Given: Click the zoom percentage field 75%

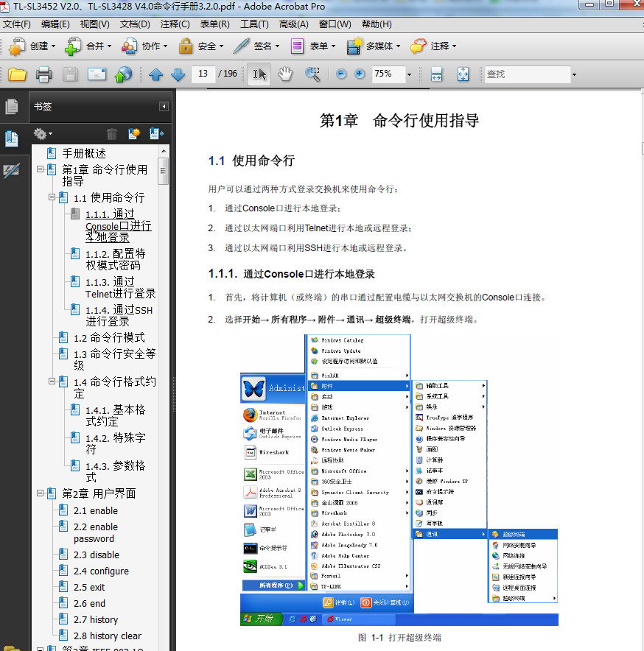Looking at the screenshot, I should pos(388,74).
